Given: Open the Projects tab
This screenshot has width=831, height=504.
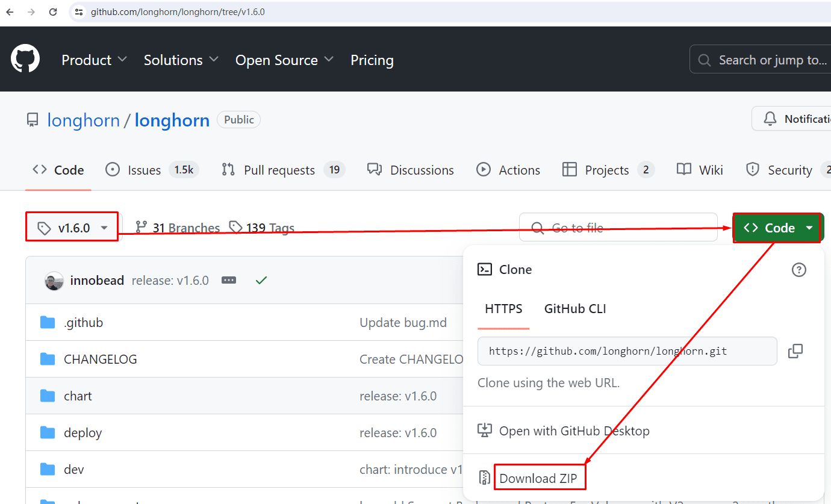Looking at the screenshot, I should coord(608,170).
